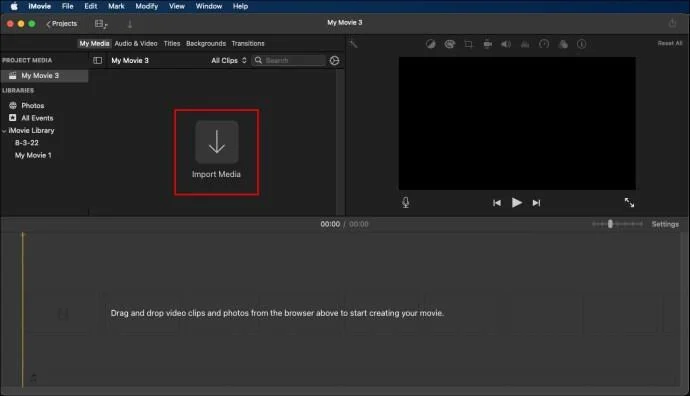This screenshot has width=690, height=396.
Task: Open the stabilization camera tool
Action: [488, 44]
